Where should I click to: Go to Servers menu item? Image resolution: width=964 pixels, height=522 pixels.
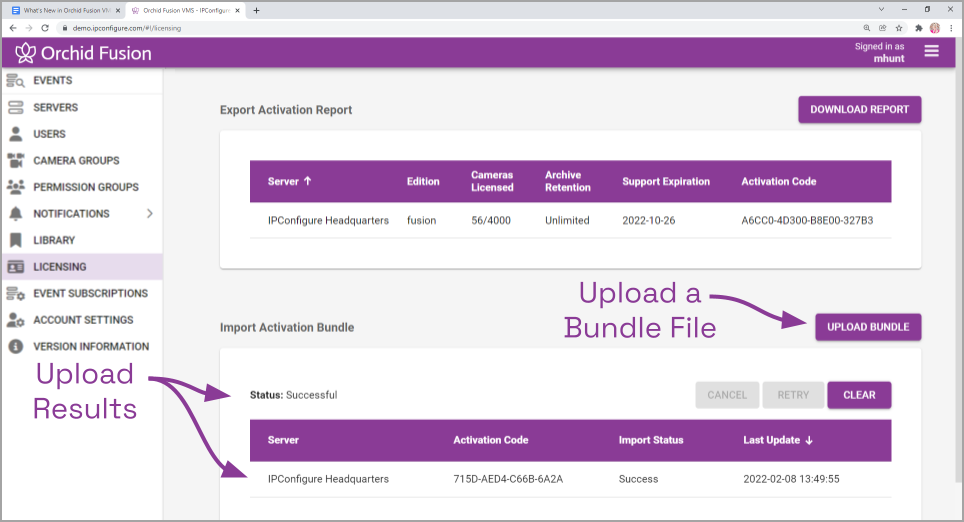[x=55, y=108]
